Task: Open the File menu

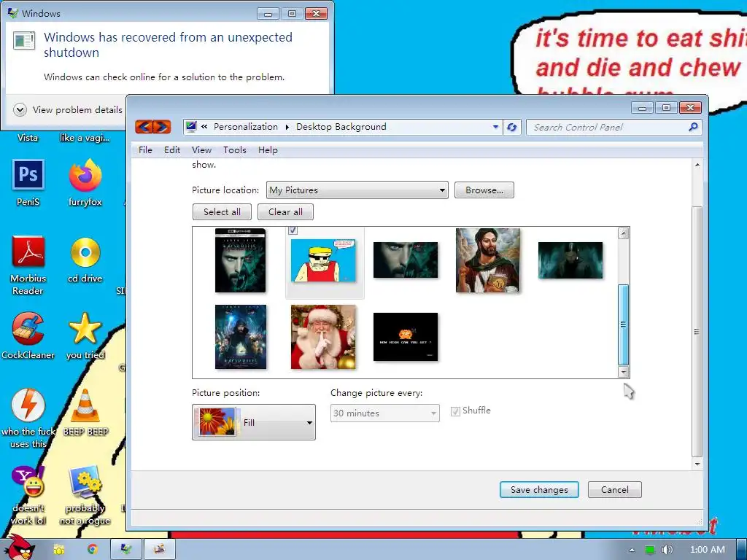Action: point(145,150)
